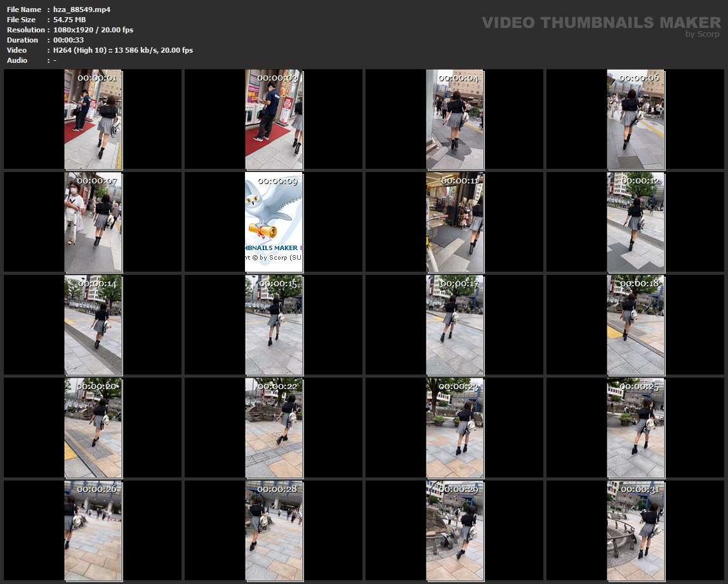The width and height of the screenshot is (728, 584).
Task: Click the resolution value 1080x1920 / 20.00 fps
Action: point(93,30)
